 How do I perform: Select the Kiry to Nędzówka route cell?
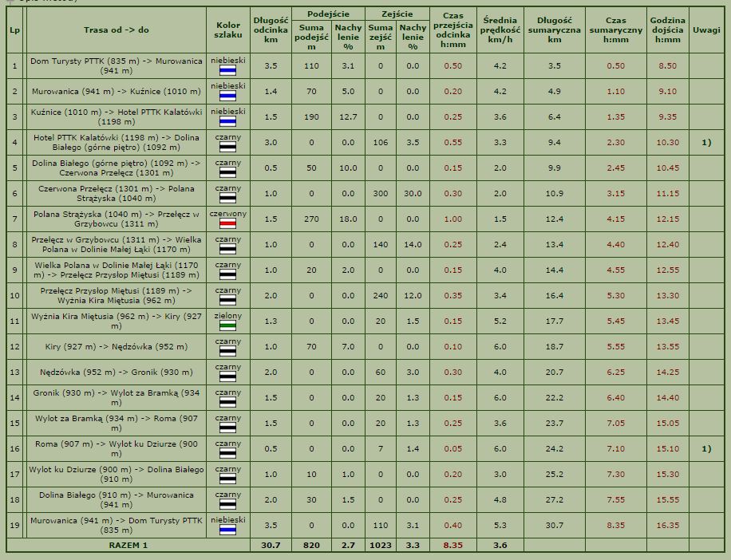[x=116, y=347]
